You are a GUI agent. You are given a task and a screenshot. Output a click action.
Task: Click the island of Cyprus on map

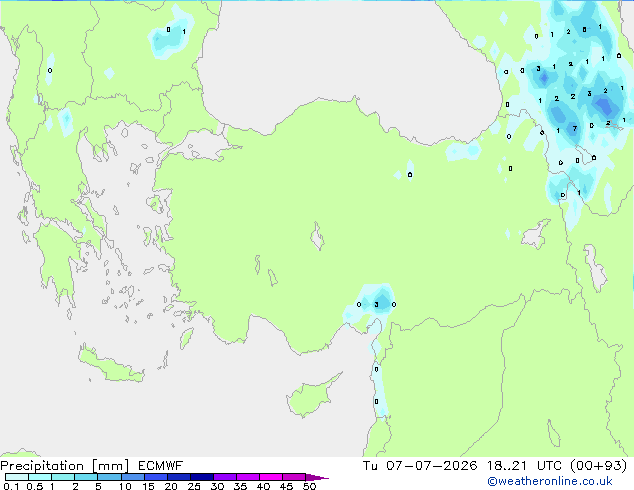[313, 394]
